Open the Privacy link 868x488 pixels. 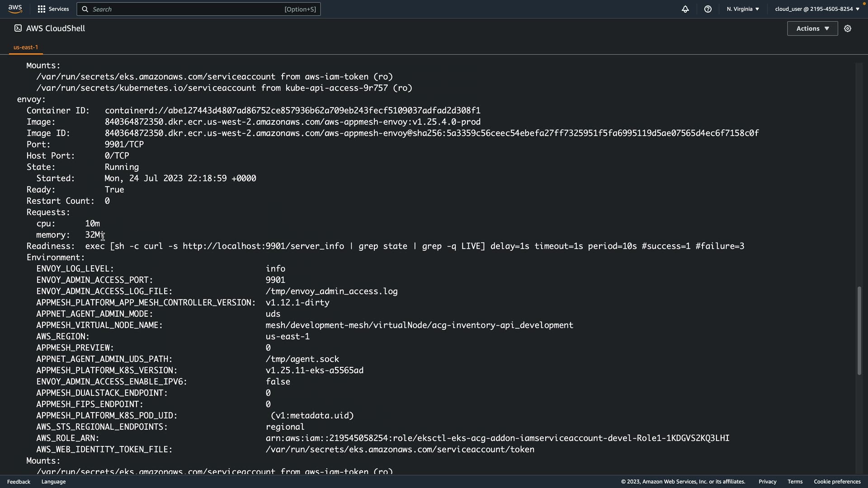coord(767,482)
